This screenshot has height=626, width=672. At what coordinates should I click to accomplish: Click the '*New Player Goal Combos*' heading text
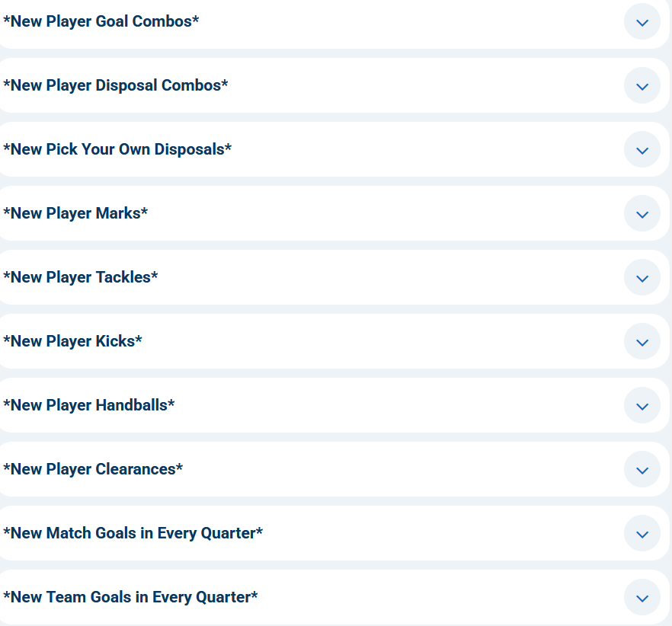(101, 21)
